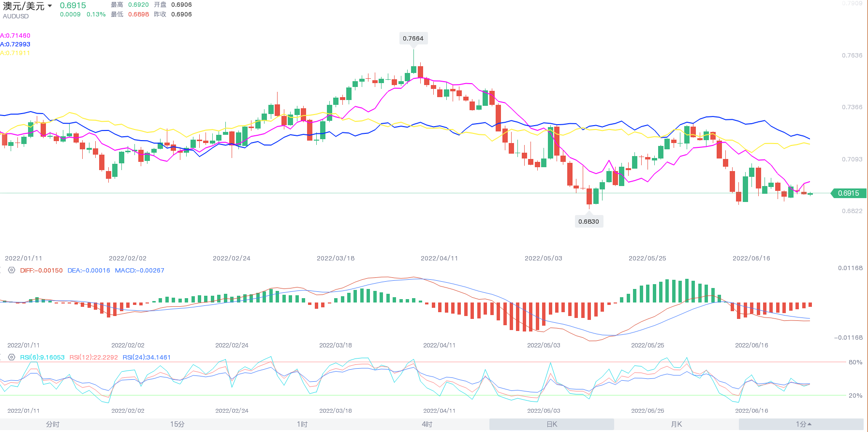Open RSI indicator settings gear
The height and width of the screenshot is (432, 868).
pyautogui.click(x=12, y=357)
